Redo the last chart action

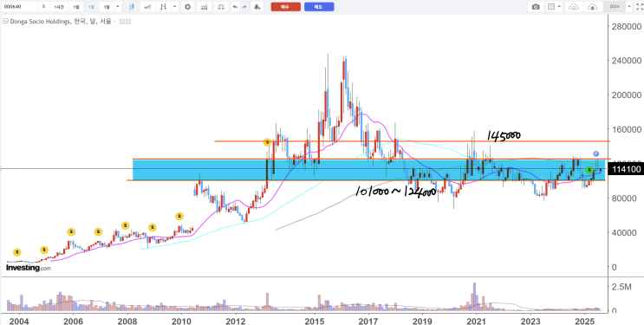point(244,7)
